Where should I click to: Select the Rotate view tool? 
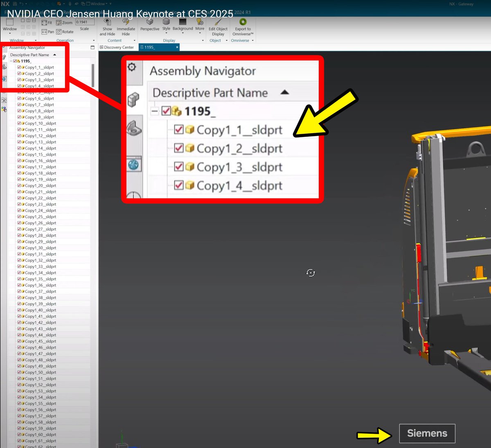pos(67,31)
